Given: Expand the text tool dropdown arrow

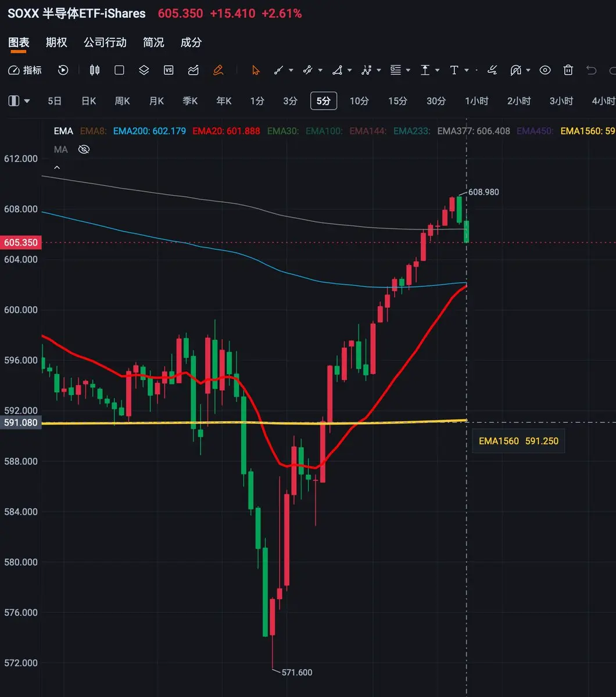Looking at the screenshot, I should [x=467, y=71].
